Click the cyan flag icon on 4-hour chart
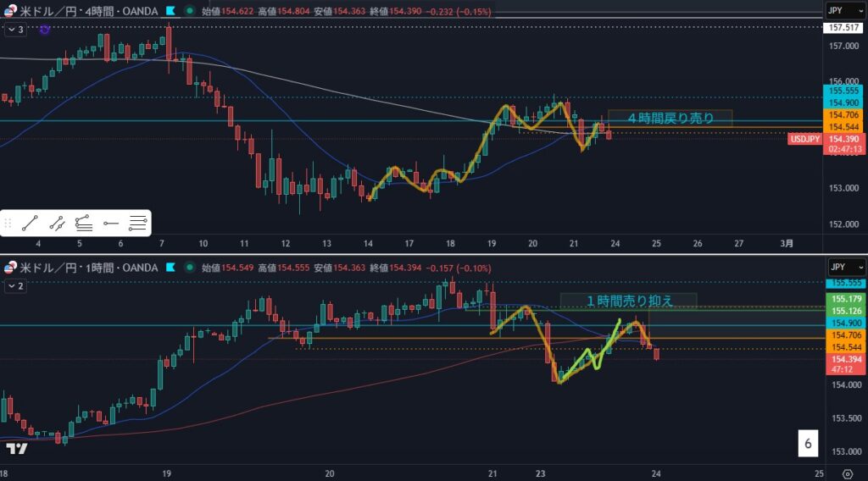 pyautogui.click(x=171, y=12)
